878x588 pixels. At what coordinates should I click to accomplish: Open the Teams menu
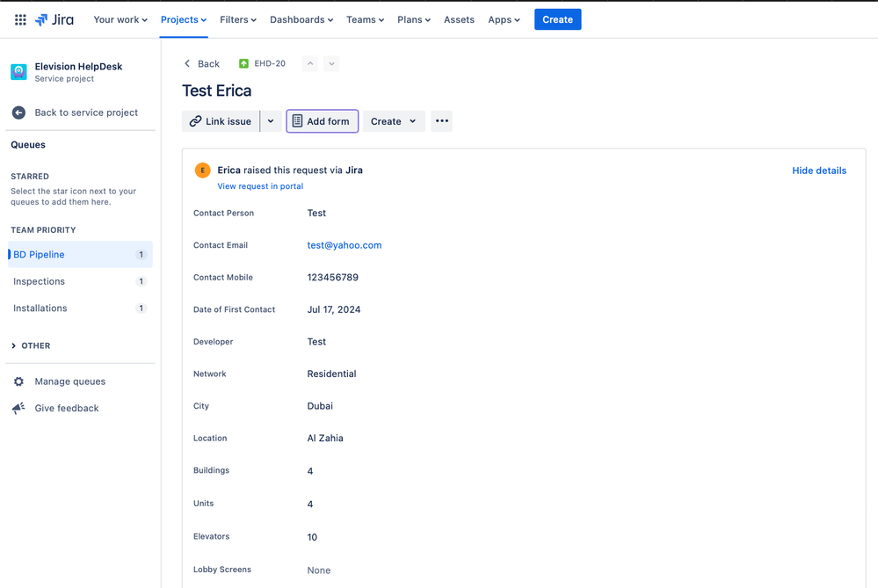365,19
